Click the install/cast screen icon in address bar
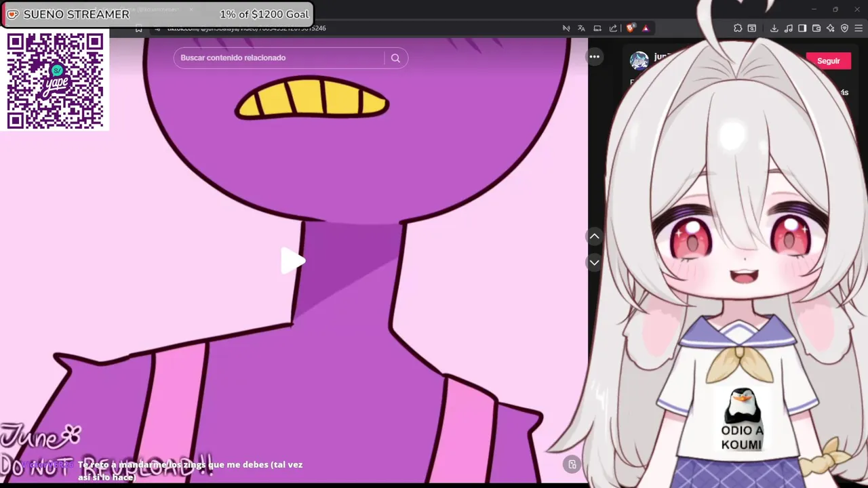Image resolution: width=868 pixels, height=488 pixels. (x=597, y=28)
